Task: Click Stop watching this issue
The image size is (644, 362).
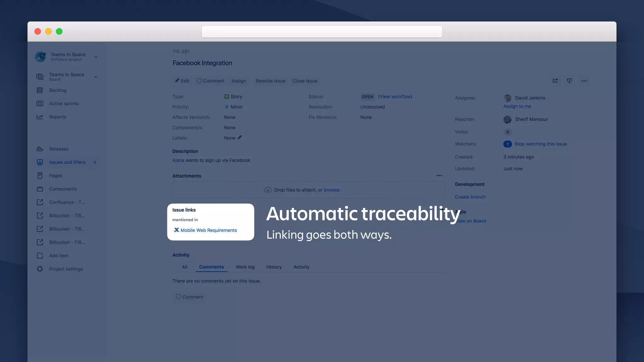Action: tap(541, 144)
